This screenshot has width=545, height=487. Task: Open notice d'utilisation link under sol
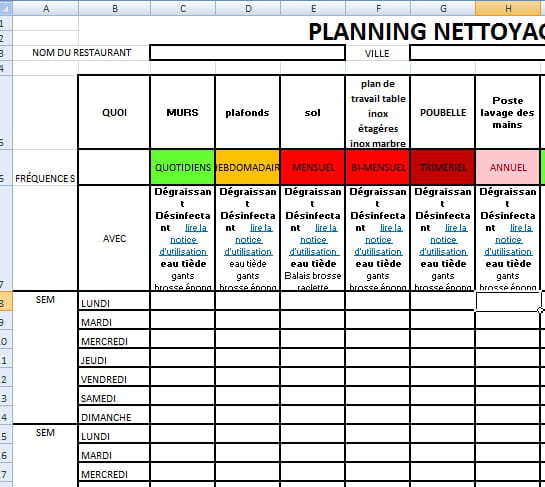click(x=313, y=240)
